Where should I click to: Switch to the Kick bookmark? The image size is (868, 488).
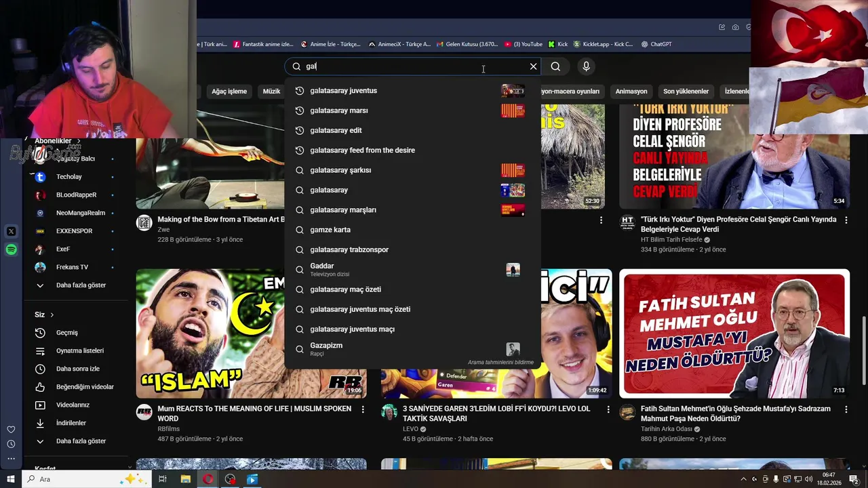(x=557, y=44)
